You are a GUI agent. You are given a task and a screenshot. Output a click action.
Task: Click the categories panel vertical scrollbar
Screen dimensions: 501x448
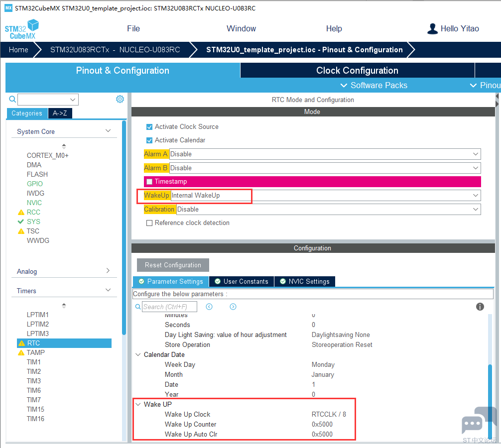(124, 227)
